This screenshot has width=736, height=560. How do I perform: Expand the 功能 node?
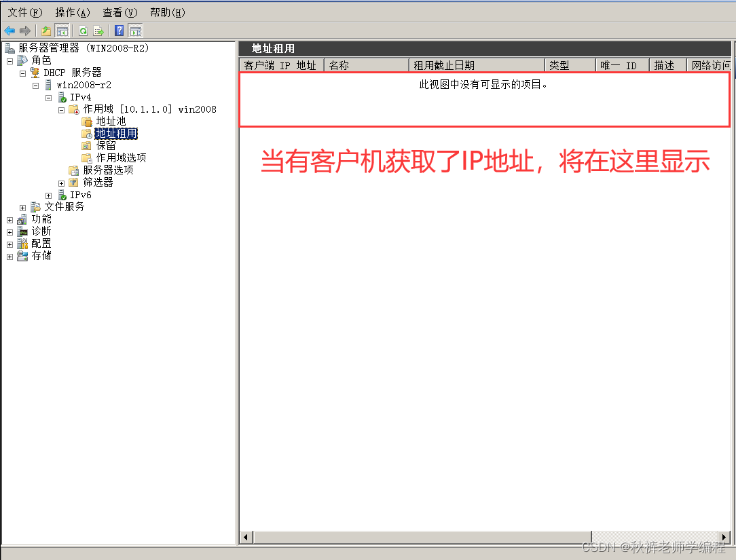(10, 220)
